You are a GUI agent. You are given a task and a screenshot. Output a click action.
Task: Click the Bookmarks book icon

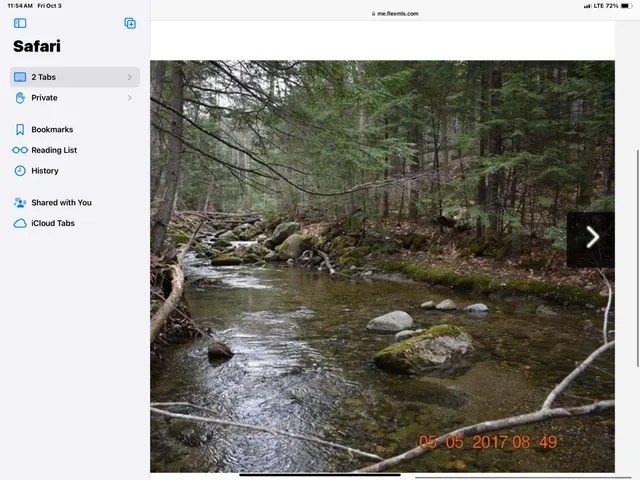[20, 129]
